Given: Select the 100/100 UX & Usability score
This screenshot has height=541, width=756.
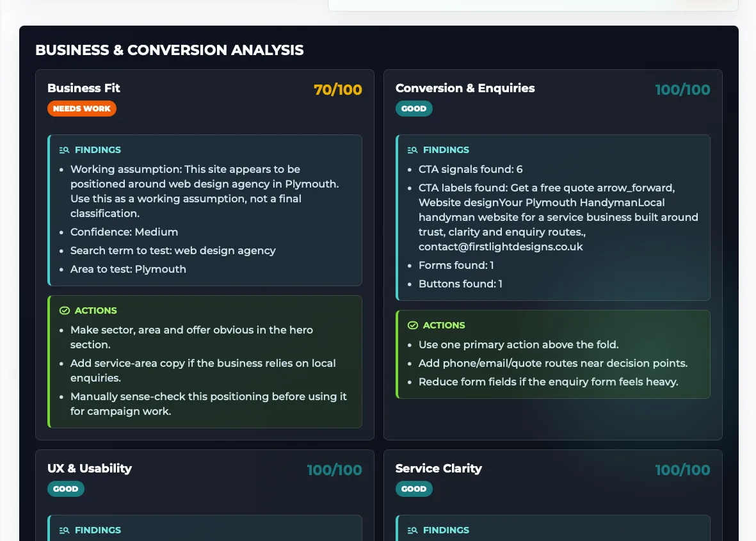Looking at the screenshot, I should pos(334,470).
